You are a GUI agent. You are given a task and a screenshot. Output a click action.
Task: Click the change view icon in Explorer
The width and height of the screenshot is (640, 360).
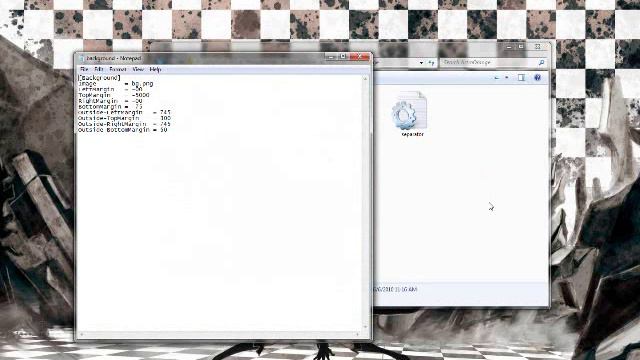[x=497, y=77]
